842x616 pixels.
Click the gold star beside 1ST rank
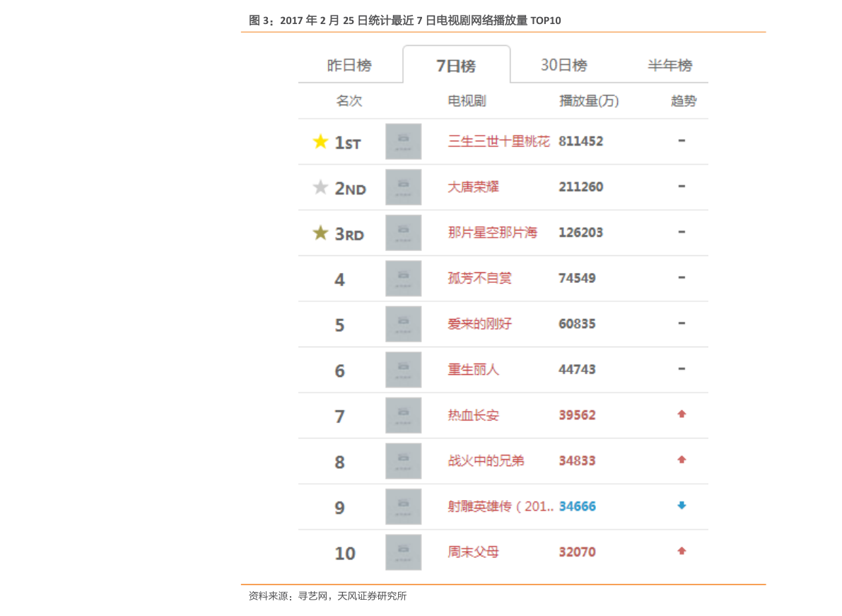[320, 141]
